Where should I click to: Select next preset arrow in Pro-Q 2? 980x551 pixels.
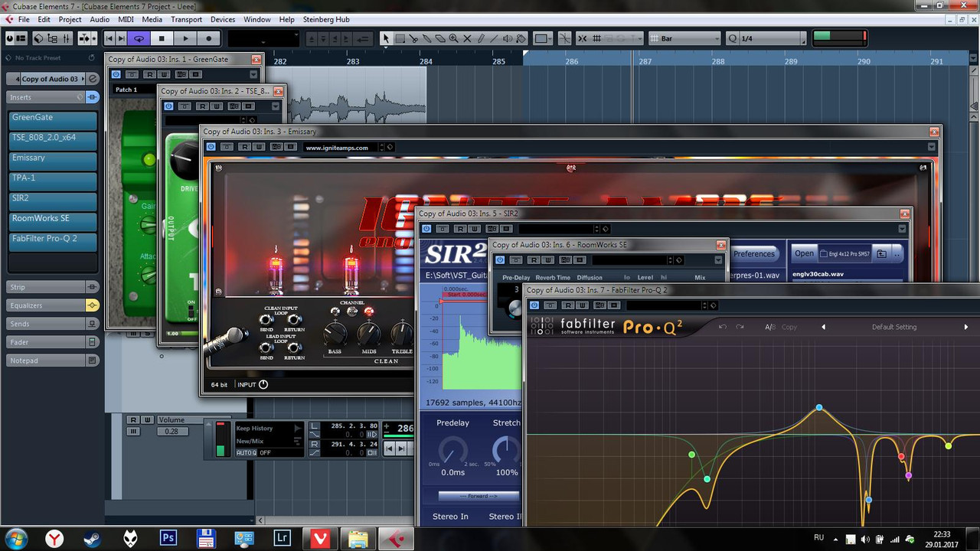(966, 327)
